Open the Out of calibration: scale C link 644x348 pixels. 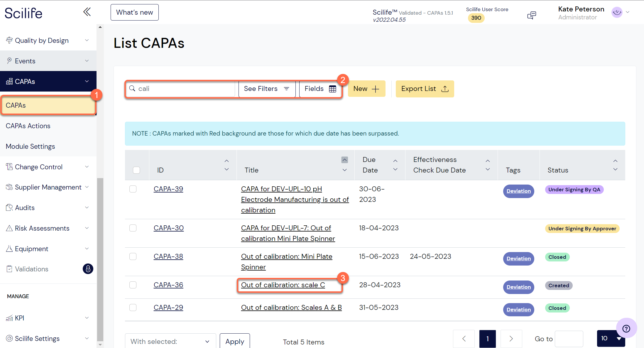click(x=283, y=285)
